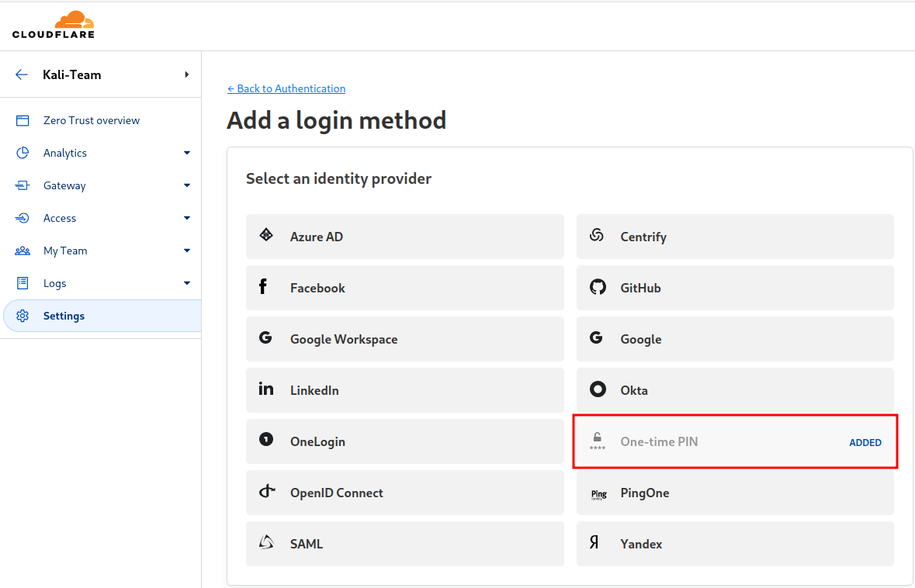Expand the Gateway submenu arrow
Screen dimensions: 915x588
pyautogui.click(x=187, y=185)
